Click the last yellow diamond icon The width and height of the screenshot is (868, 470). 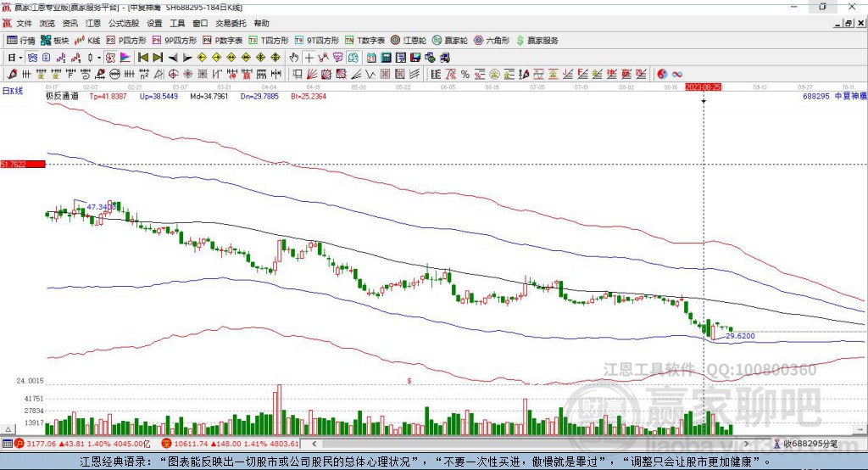pyautogui.click(x=275, y=58)
